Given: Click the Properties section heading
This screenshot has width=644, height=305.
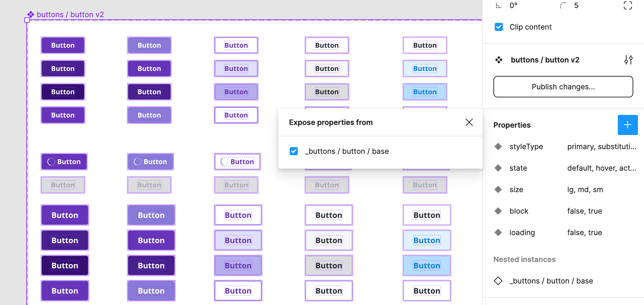Looking at the screenshot, I should (x=512, y=125).
